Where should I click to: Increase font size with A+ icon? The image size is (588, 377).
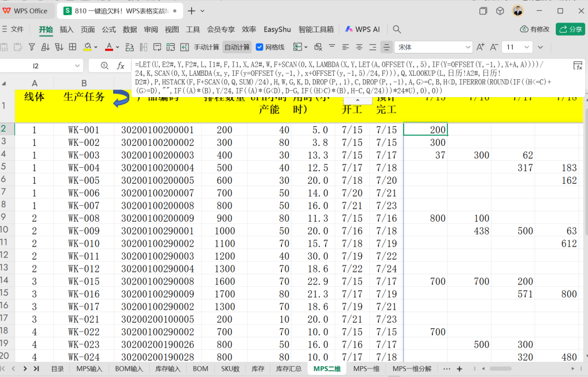(481, 47)
